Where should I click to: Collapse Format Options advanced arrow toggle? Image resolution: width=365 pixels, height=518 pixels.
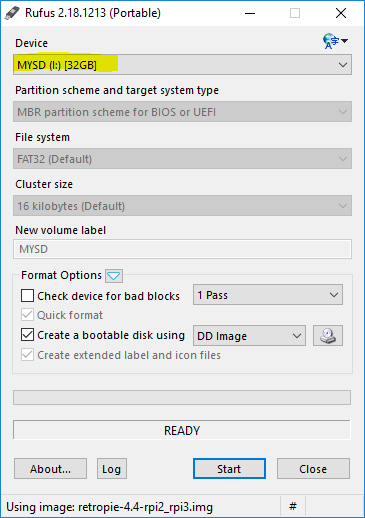click(x=114, y=276)
